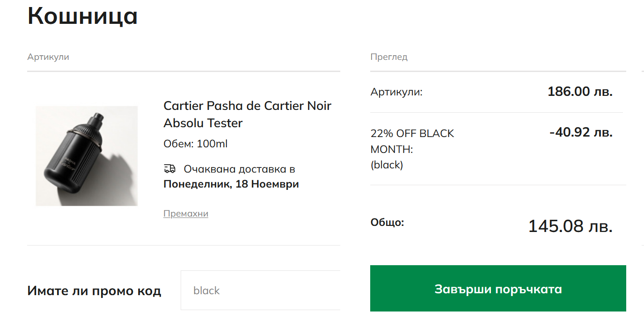Click the (black) promo code name in the summary
The width and height of the screenshot is (644, 326).
tap(387, 165)
